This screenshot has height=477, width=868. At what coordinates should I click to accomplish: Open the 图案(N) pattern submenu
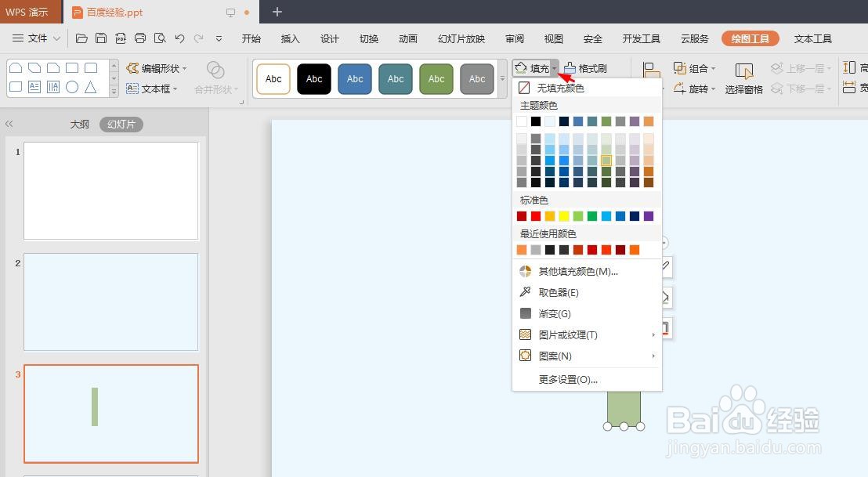click(x=587, y=356)
